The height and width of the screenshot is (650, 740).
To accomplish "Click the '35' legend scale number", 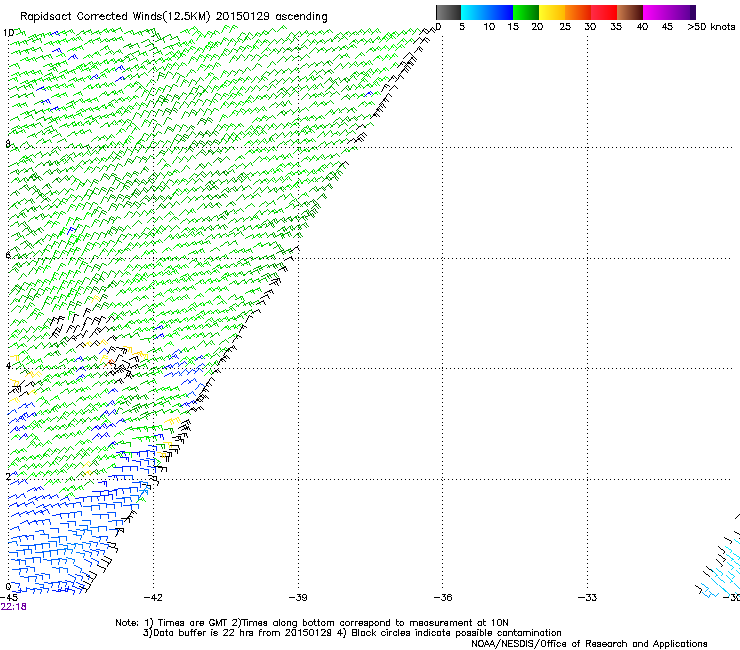I will tap(616, 26).
